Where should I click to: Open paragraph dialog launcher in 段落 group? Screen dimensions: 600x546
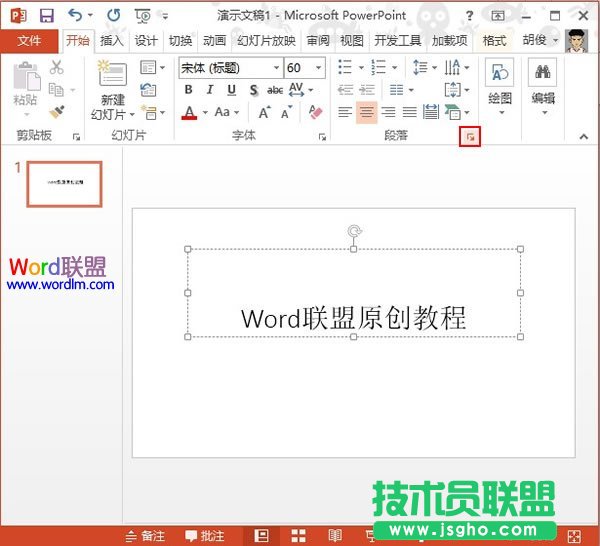pyautogui.click(x=470, y=136)
